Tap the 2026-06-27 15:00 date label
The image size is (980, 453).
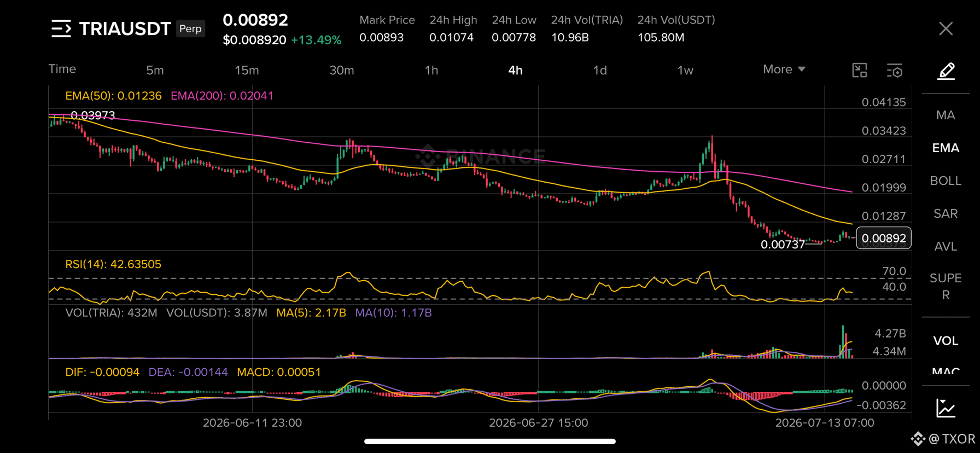[539, 423]
